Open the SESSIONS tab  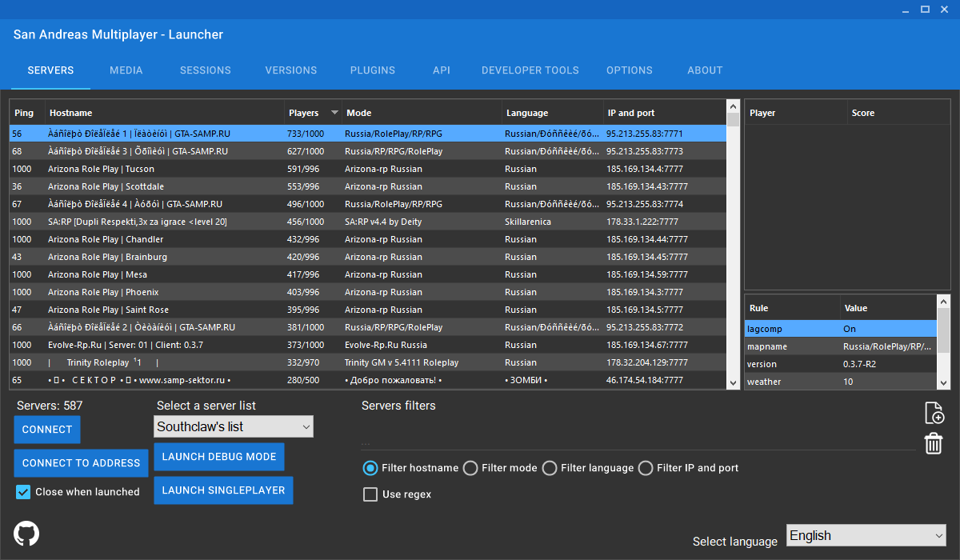click(x=206, y=70)
